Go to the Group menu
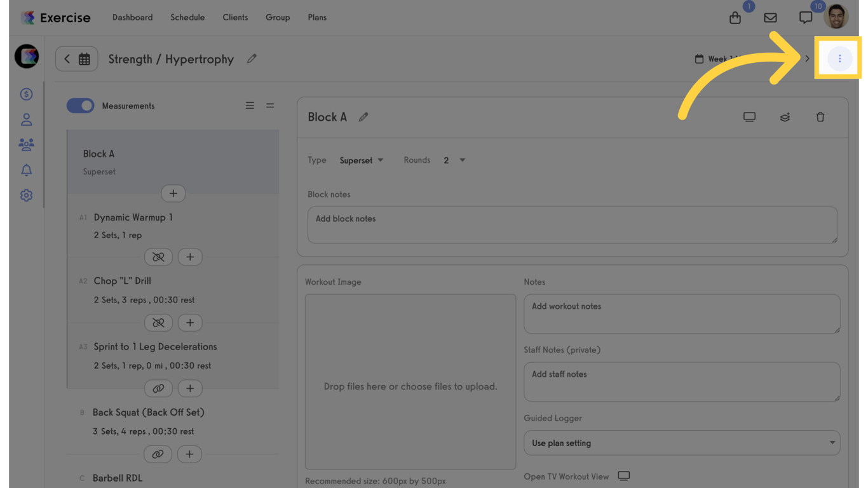868x488 pixels. tap(278, 17)
